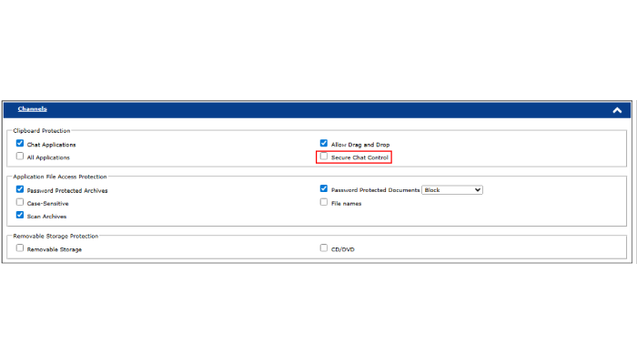Click the 'Secure Chat Control' label text

click(x=359, y=157)
